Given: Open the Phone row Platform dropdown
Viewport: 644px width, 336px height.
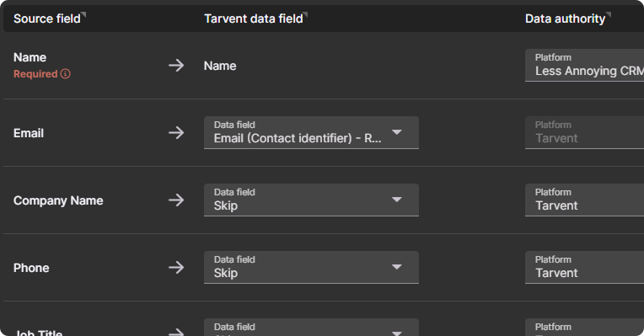Looking at the screenshot, I should pyautogui.click(x=584, y=268).
